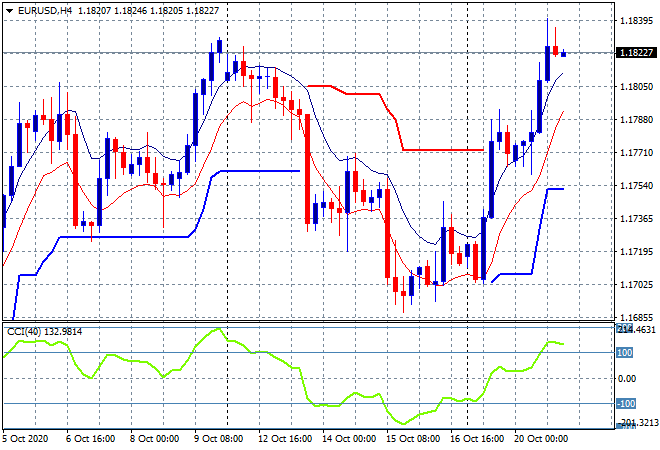Viewport: 660px width, 450px height.
Task: Click the 1.17195 price axis label
Action: tap(637, 251)
